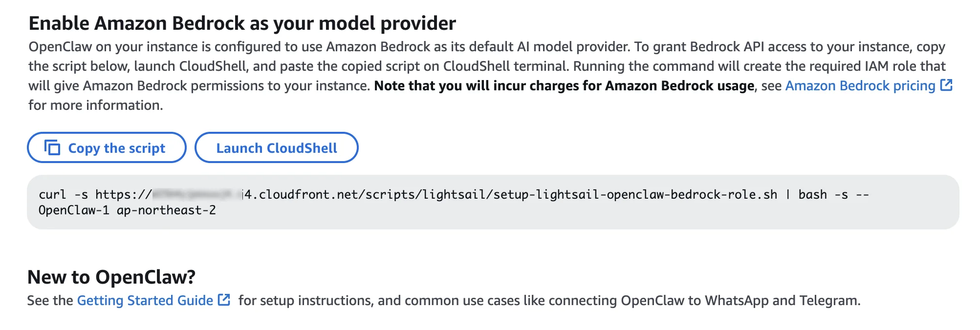Click external-link icon beside Amazon Bedrock pricing
The image size is (980, 330).
[x=946, y=85]
